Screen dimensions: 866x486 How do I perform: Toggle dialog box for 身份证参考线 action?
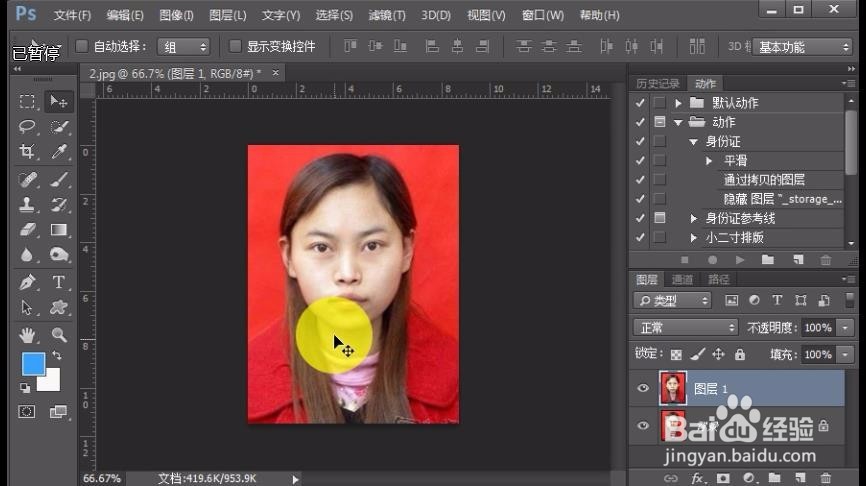point(659,218)
